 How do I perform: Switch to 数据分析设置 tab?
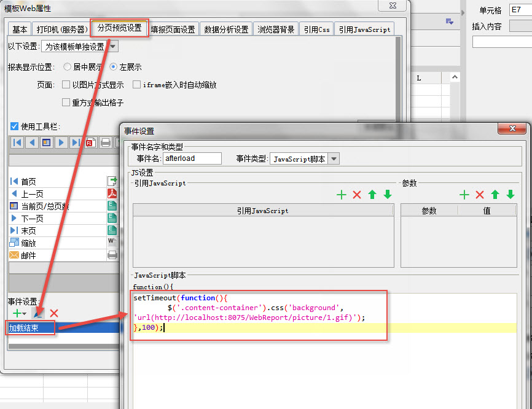(226, 29)
